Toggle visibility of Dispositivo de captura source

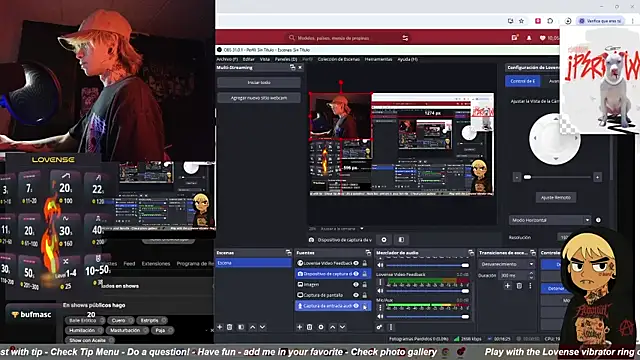pos(356,274)
